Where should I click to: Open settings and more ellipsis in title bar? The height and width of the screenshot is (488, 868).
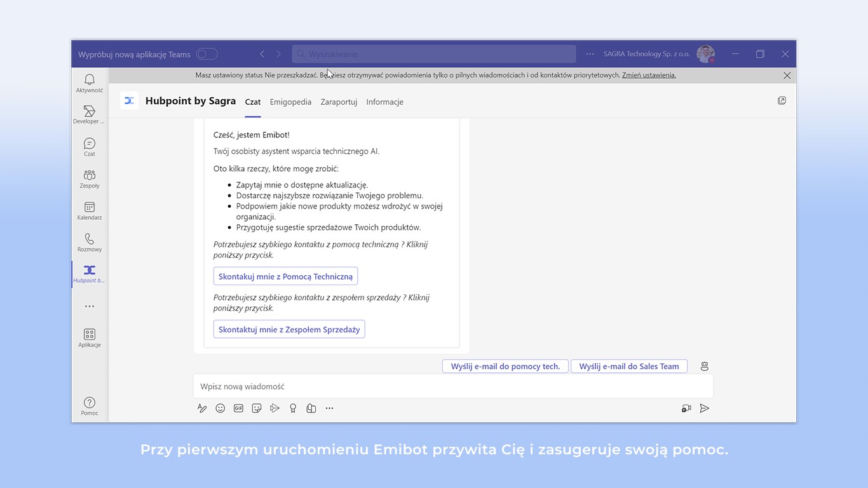[x=590, y=54]
